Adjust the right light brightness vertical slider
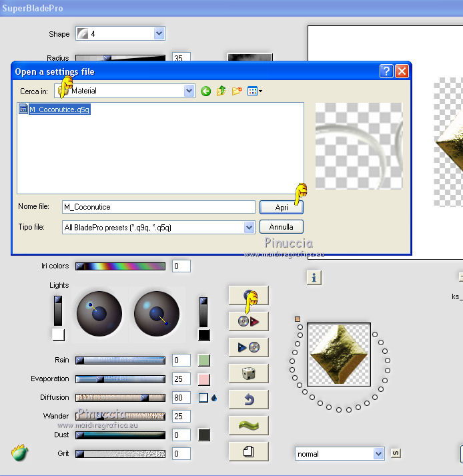 click(x=203, y=312)
